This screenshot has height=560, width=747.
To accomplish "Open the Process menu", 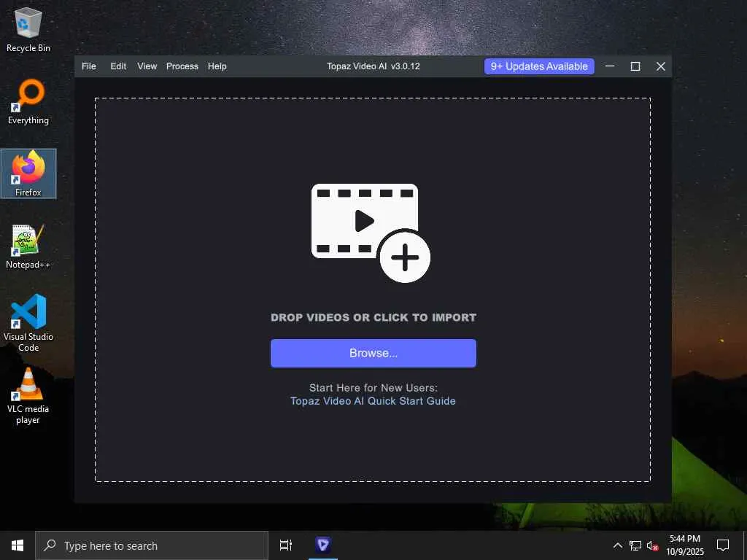I will (x=182, y=66).
